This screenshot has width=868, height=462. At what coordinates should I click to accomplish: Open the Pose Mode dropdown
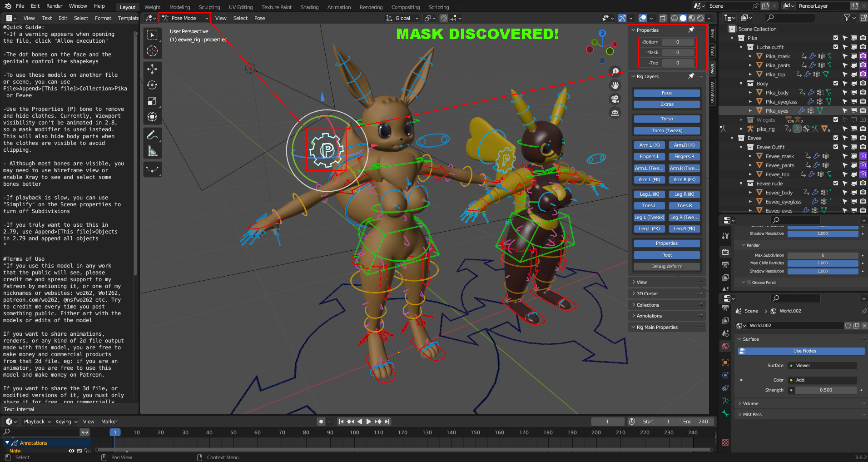tap(185, 18)
